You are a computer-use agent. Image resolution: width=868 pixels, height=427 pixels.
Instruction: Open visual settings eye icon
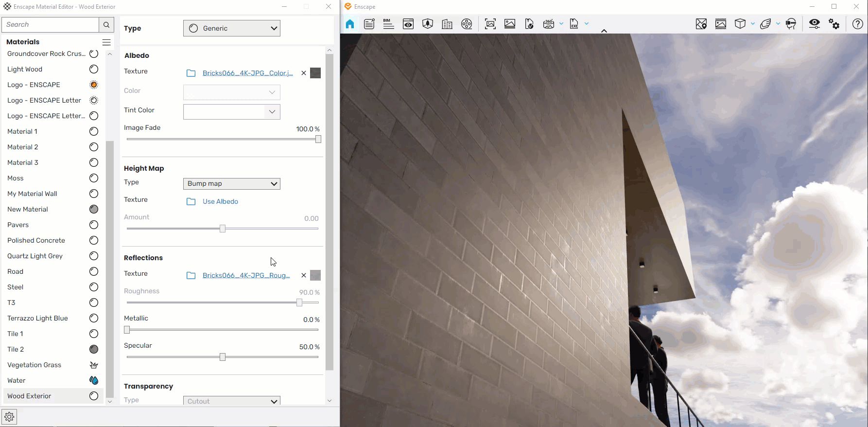(x=815, y=24)
